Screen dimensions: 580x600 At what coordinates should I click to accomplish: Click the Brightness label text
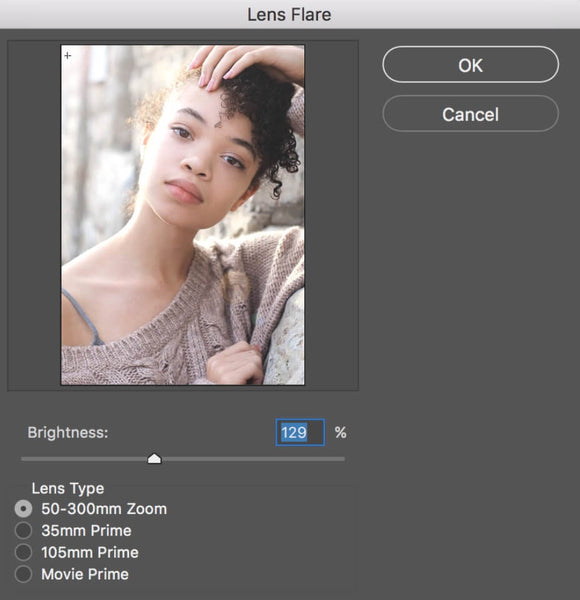click(68, 433)
